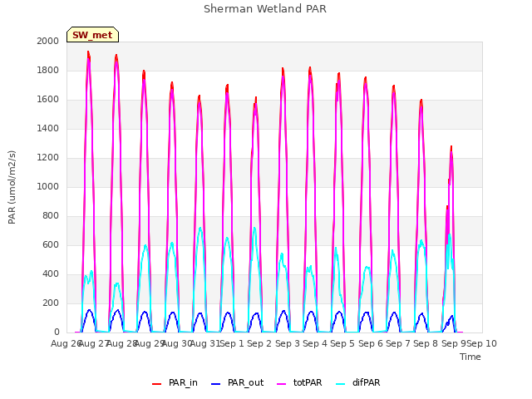Click the 1600 y-axis tick label
The width and height of the screenshot is (532, 399).
click(48, 100)
